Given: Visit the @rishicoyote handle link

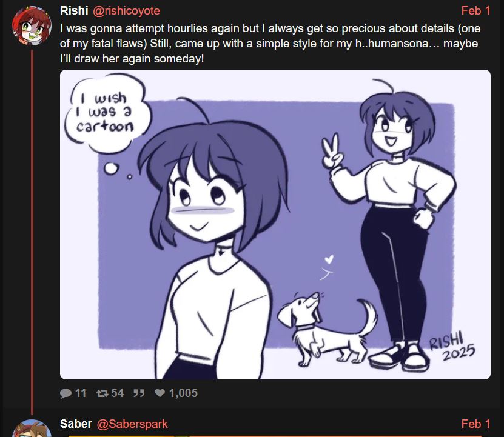Looking at the screenshot, I should click(x=126, y=11).
